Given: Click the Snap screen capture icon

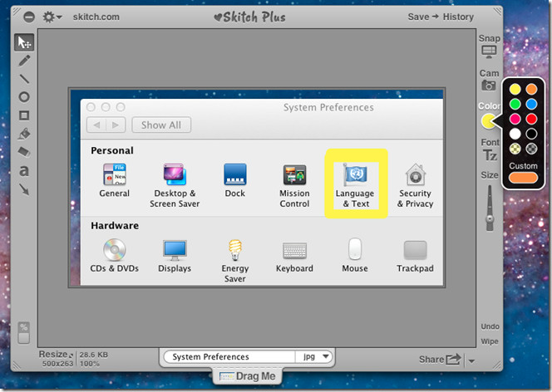Looking at the screenshot, I should (489, 51).
